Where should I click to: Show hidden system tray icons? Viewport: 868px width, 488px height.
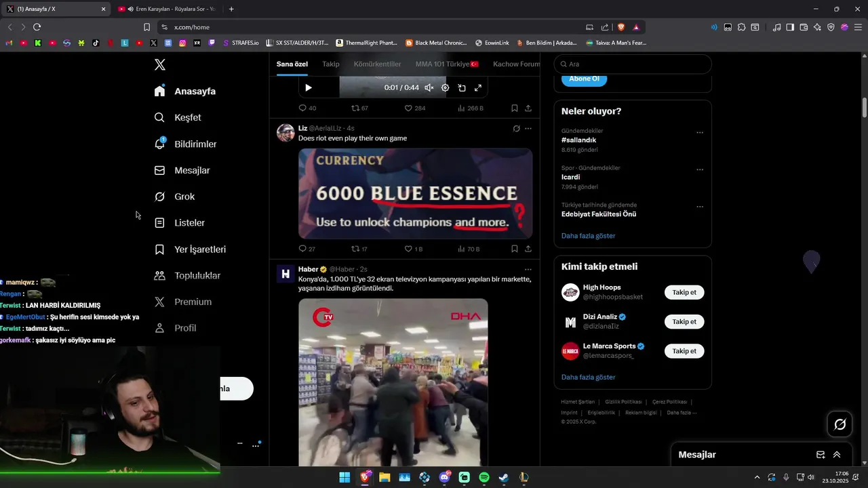[757, 477]
